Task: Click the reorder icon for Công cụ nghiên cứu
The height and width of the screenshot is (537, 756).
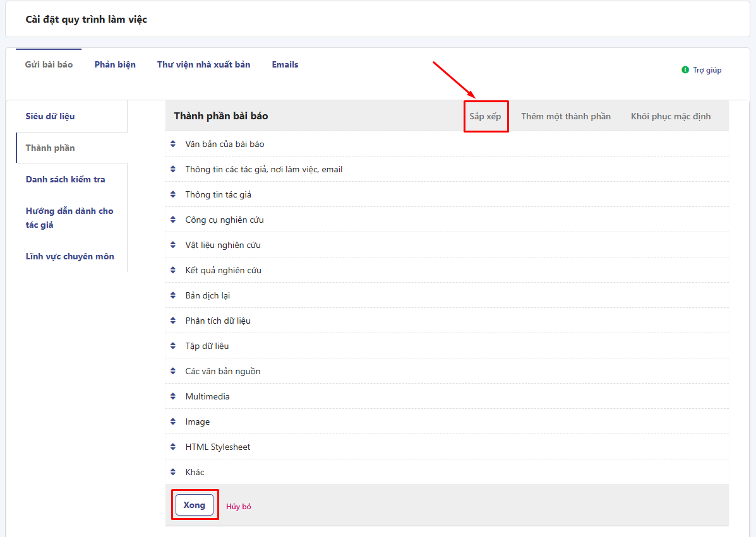Action: [x=173, y=220]
